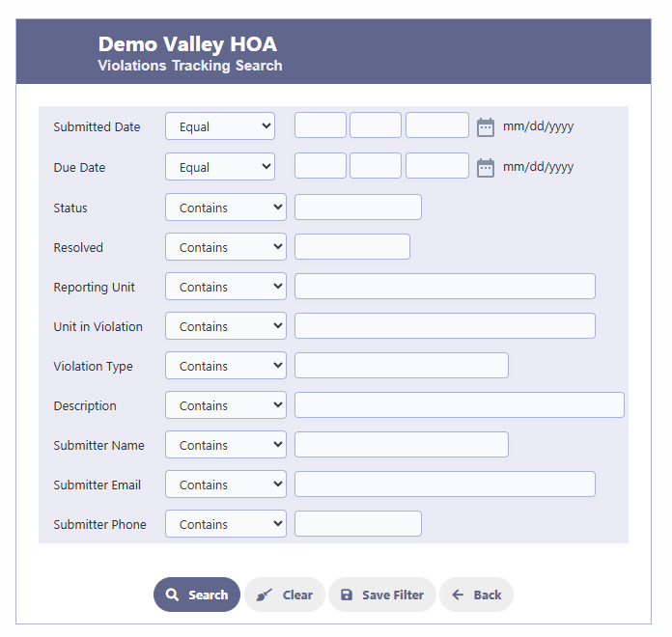
Task: Click the Status text input
Action: coord(358,207)
